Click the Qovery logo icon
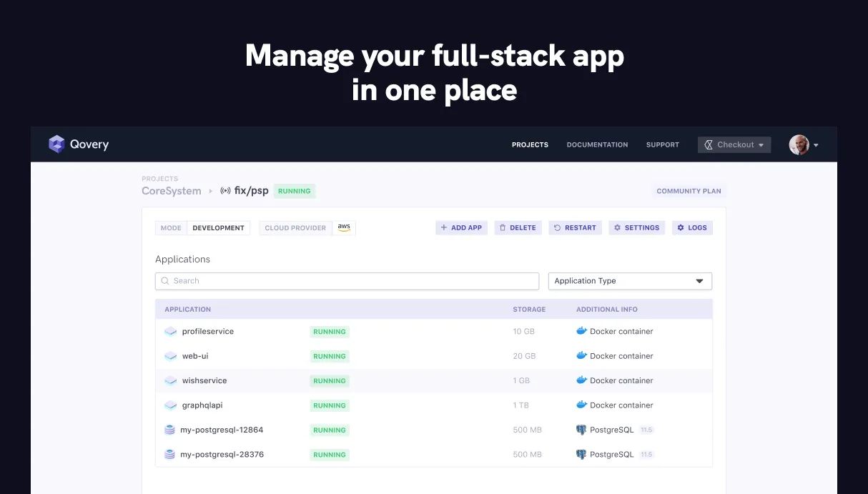 56,144
